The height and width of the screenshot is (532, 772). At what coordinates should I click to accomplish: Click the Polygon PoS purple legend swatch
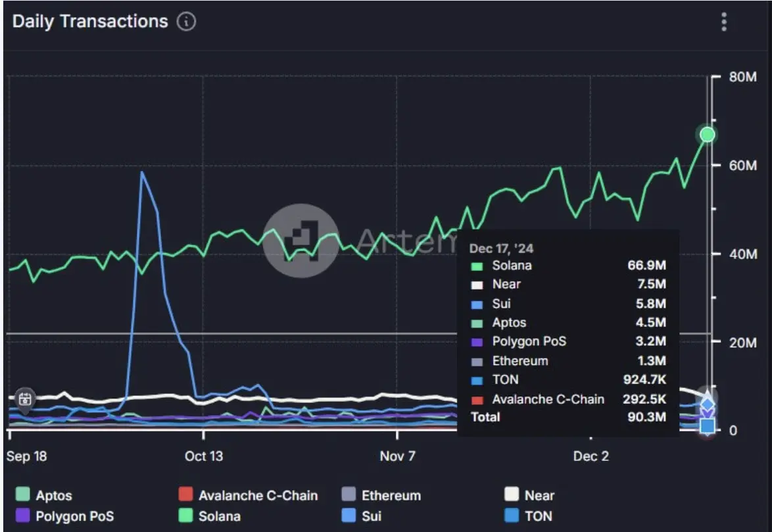[23, 516]
